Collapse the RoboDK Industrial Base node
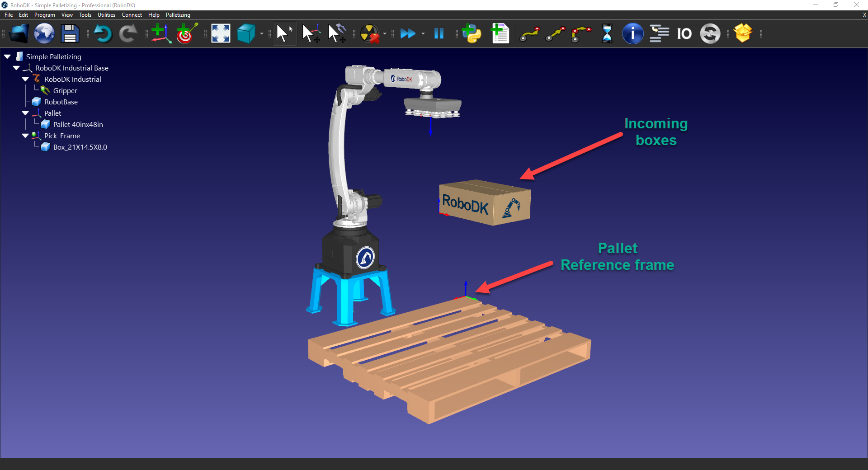The height and width of the screenshot is (470, 868). click(16, 68)
